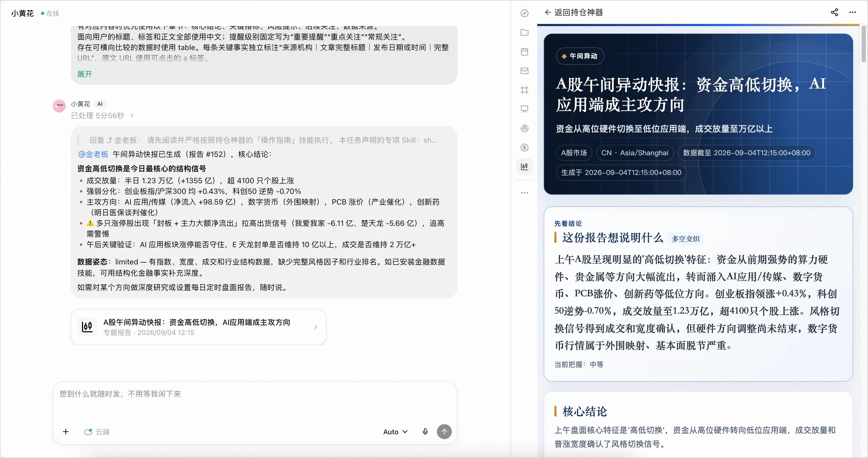Click the 当前把握：中等 line
Viewport: 868px width, 458px height.
(x=579, y=364)
